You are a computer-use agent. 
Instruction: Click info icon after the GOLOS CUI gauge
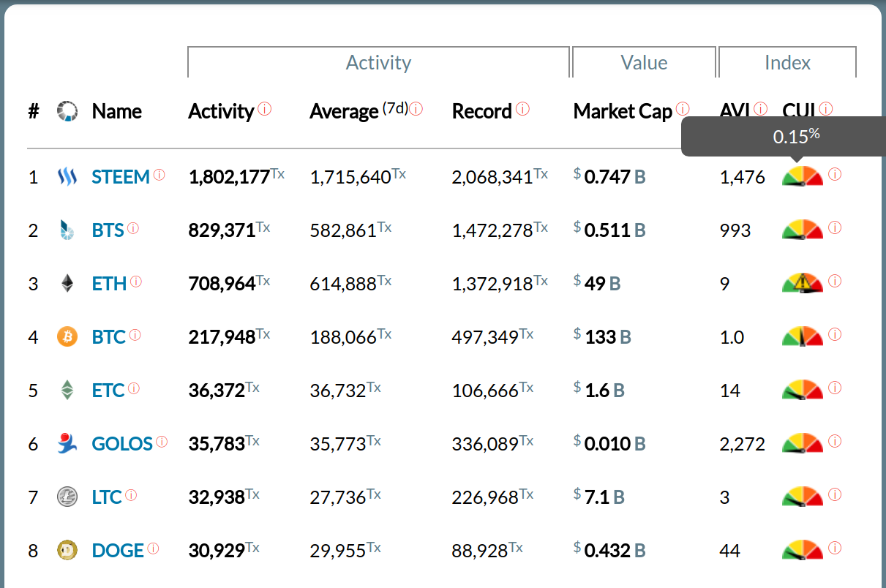[x=835, y=441]
